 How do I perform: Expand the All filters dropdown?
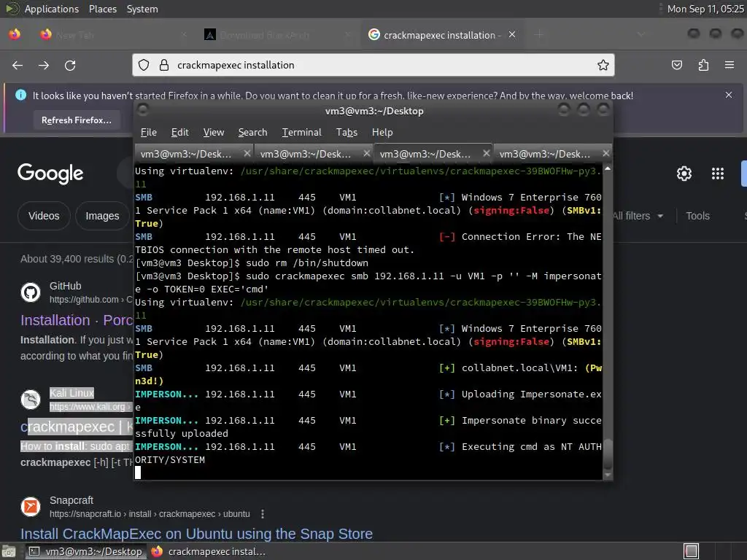pyautogui.click(x=638, y=216)
